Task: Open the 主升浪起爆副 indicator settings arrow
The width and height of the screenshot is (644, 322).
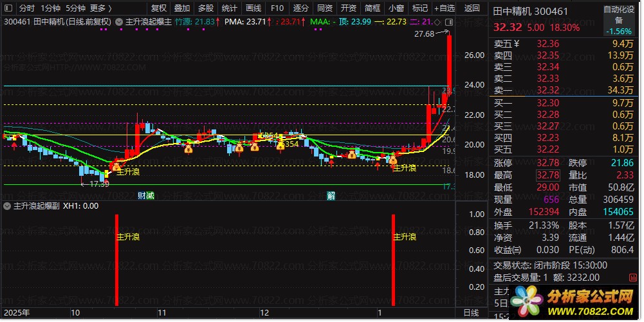Action: (7, 206)
